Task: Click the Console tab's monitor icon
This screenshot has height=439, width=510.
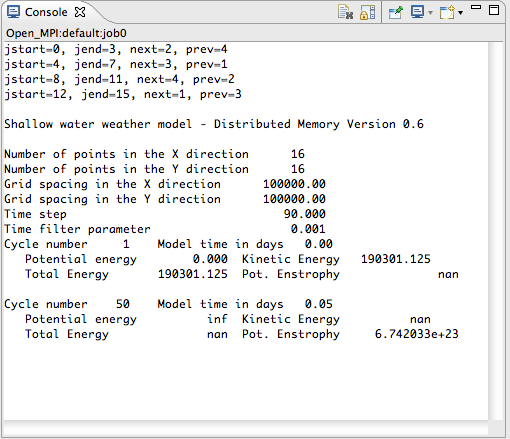Action: coord(13,12)
